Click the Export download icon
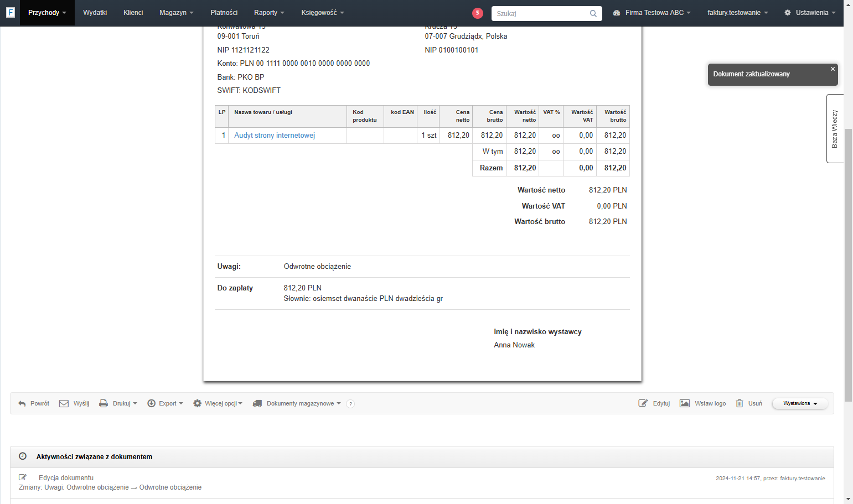853x504 pixels. pyautogui.click(x=151, y=403)
